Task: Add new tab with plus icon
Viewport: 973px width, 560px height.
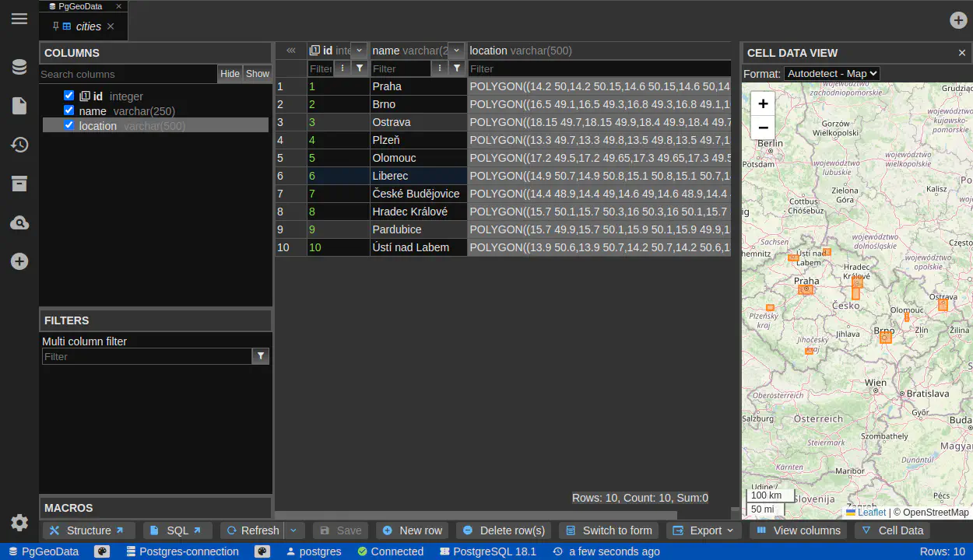Action: tap(958, 20)
